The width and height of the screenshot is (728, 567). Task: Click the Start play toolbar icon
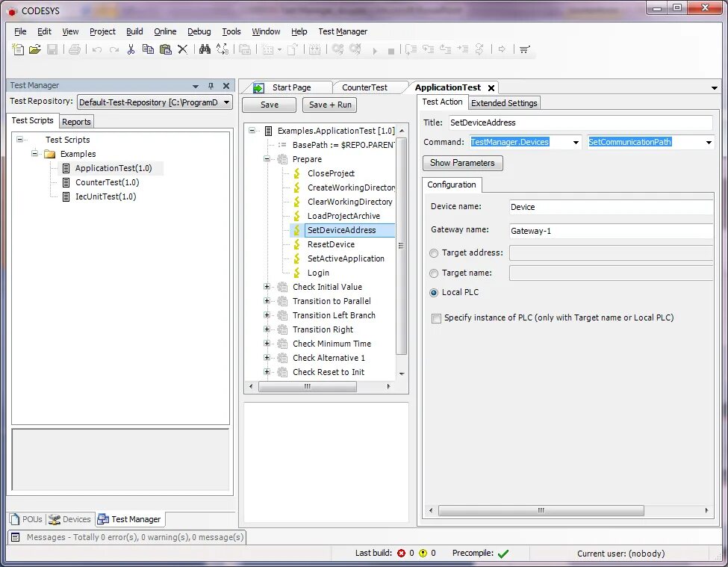coord(375,51)
